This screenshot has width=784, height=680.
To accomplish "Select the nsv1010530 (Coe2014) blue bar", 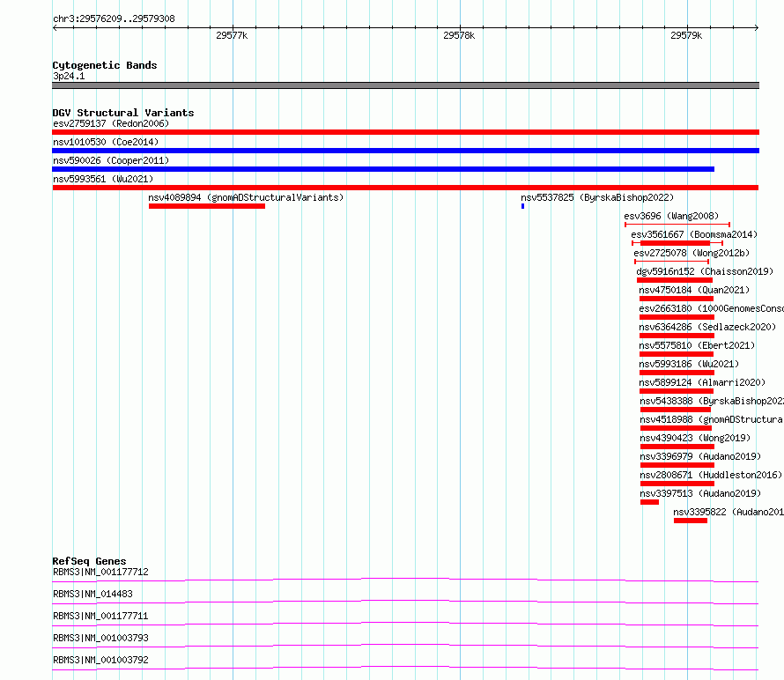I will point(405,151).
